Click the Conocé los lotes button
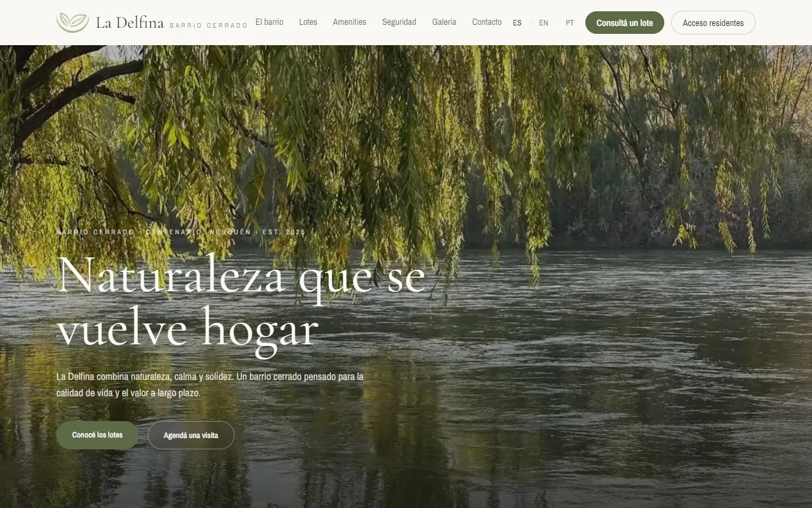This screenshot has height=508, width=812. pos(97,435)
